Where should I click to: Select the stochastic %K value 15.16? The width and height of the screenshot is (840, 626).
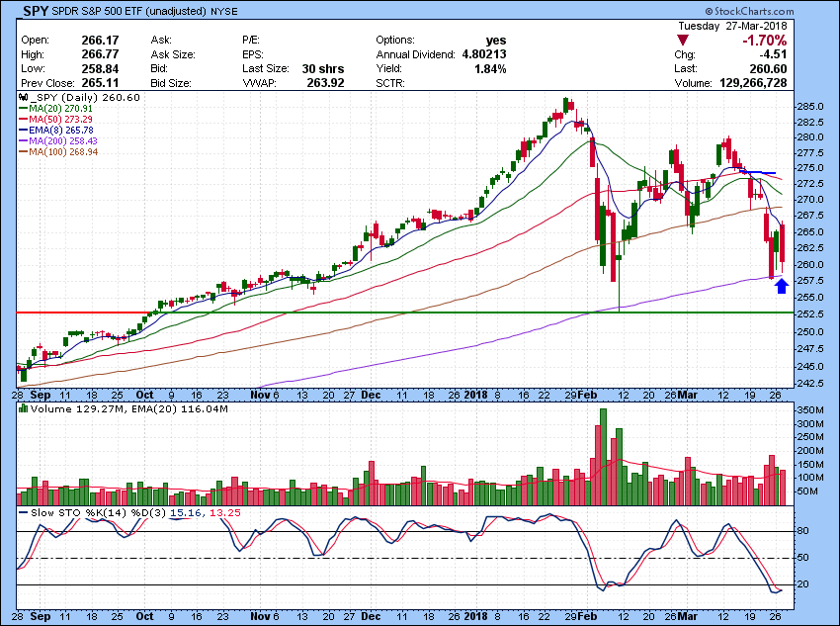186,513
